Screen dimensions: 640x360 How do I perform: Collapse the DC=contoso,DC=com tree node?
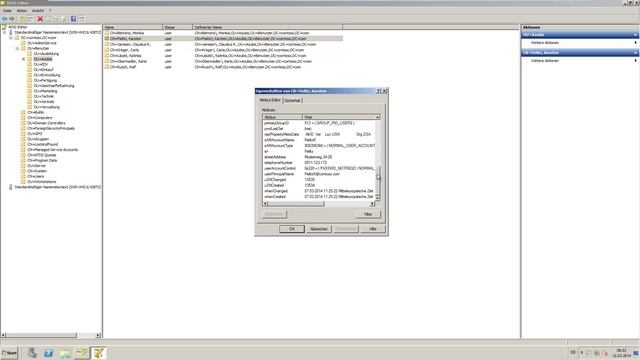(x=11, y=38)
